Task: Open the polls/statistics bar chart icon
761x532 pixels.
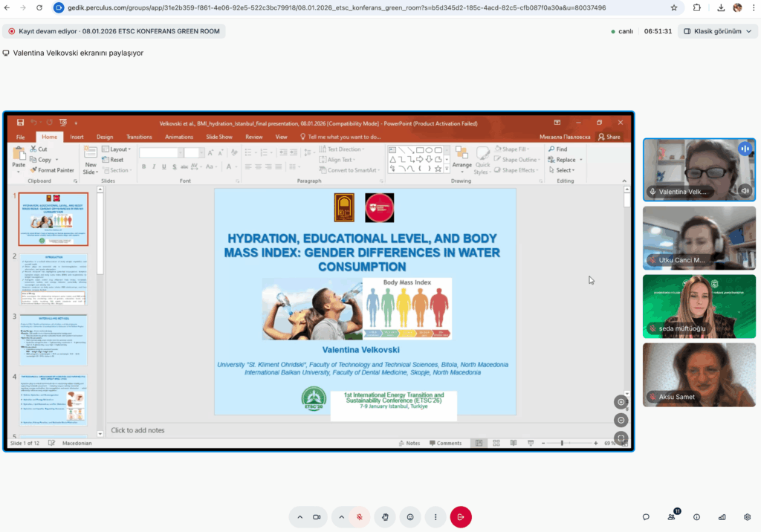Action: click(x=722, y=517)
